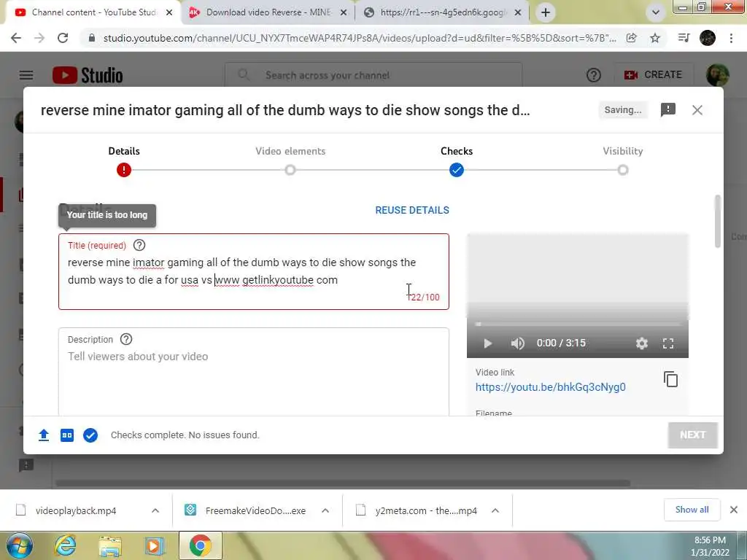
Task: Click the Title help question mark icon
Action: coord(139,245)
